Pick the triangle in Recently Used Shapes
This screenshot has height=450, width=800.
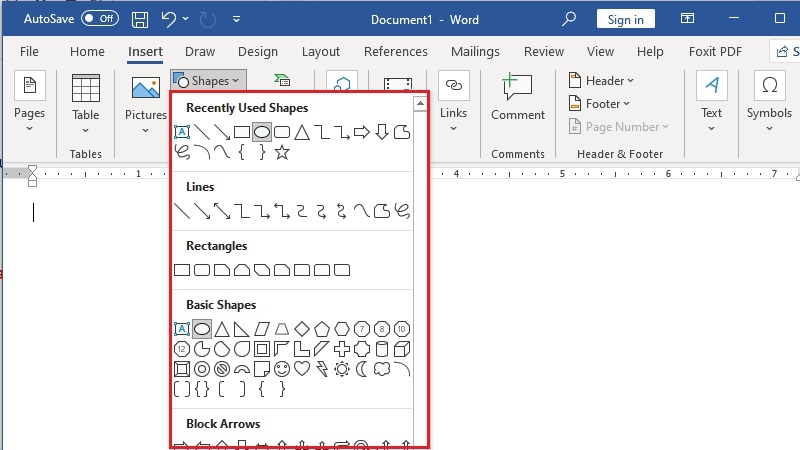click(x=302, y=132)
